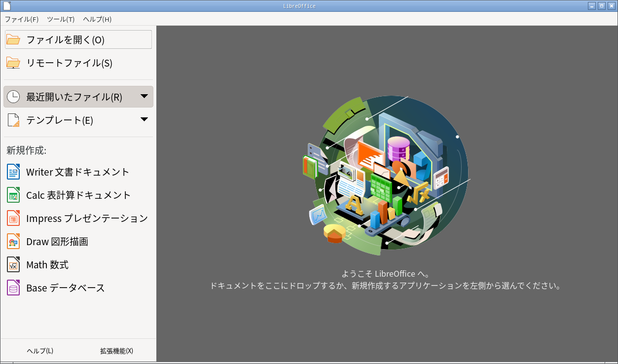This screenshot has width=618, height=364.
Task: Click the ファイルを開く(O) button
Action: pyautogui.click(x=78, y=39)
